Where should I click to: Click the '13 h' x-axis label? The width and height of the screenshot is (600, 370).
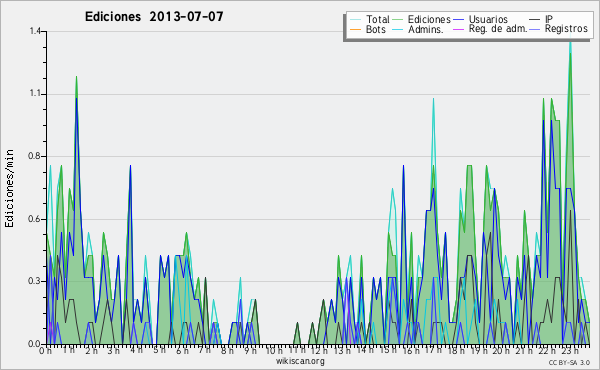pyautogui.click(x=342, y=351)
